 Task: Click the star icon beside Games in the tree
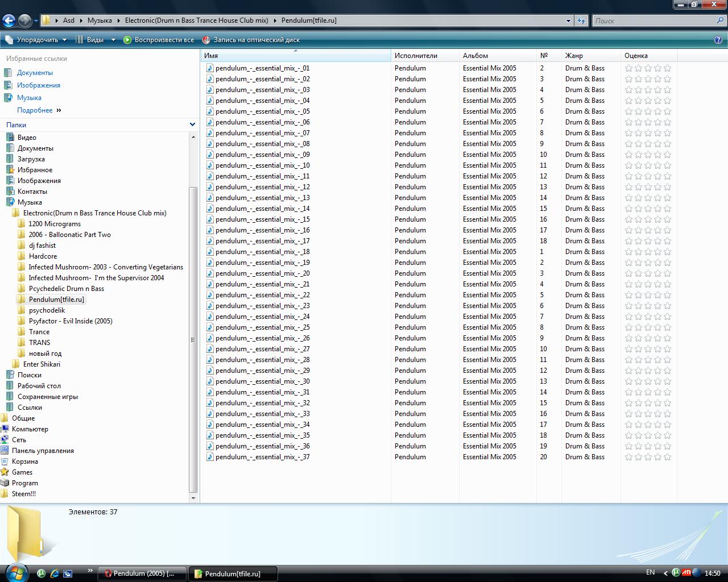tap(5, 472)
